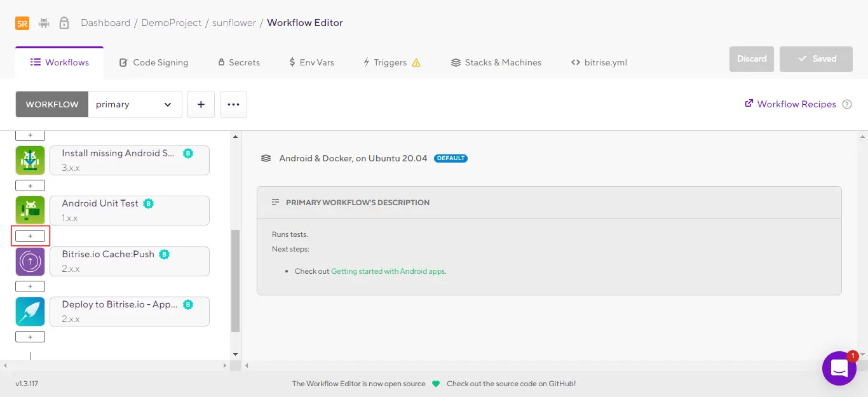
Task: Click the Deploy to Bitrise.io feather icon
Action: 30,312
